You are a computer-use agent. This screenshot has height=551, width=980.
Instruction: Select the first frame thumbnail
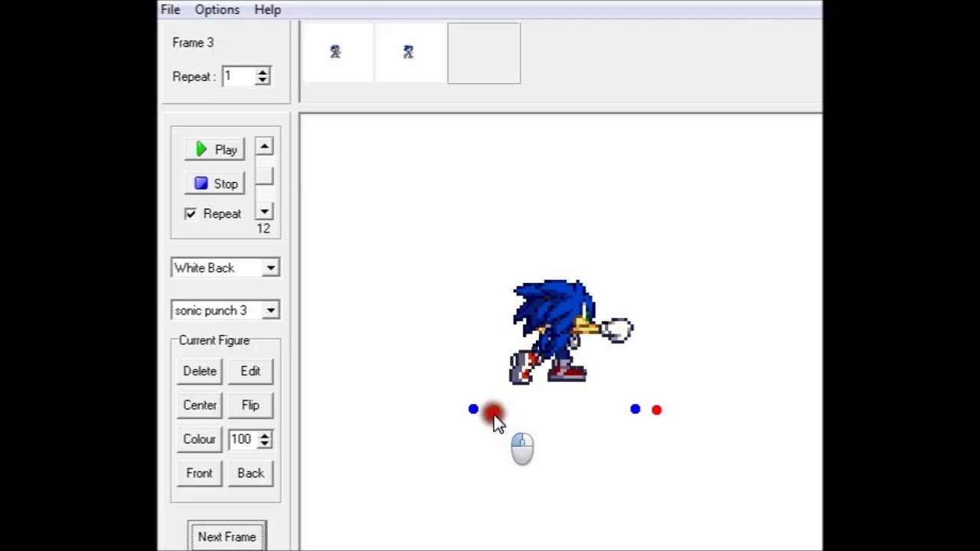point(337,53)
